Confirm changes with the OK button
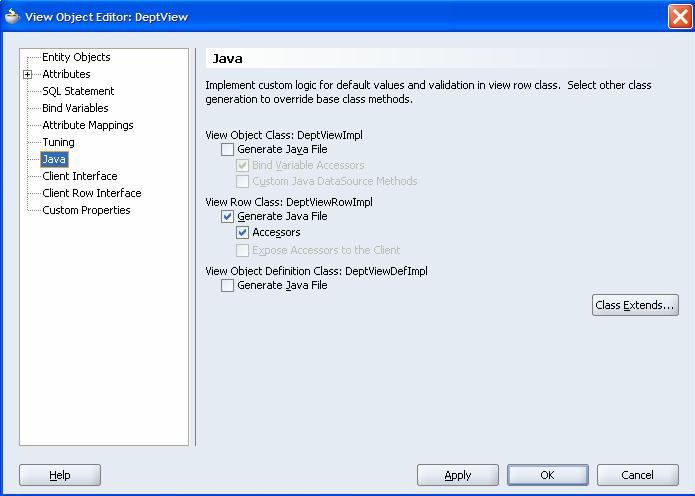The height and width of the screenshot is (496, 695). coord(547,475)
